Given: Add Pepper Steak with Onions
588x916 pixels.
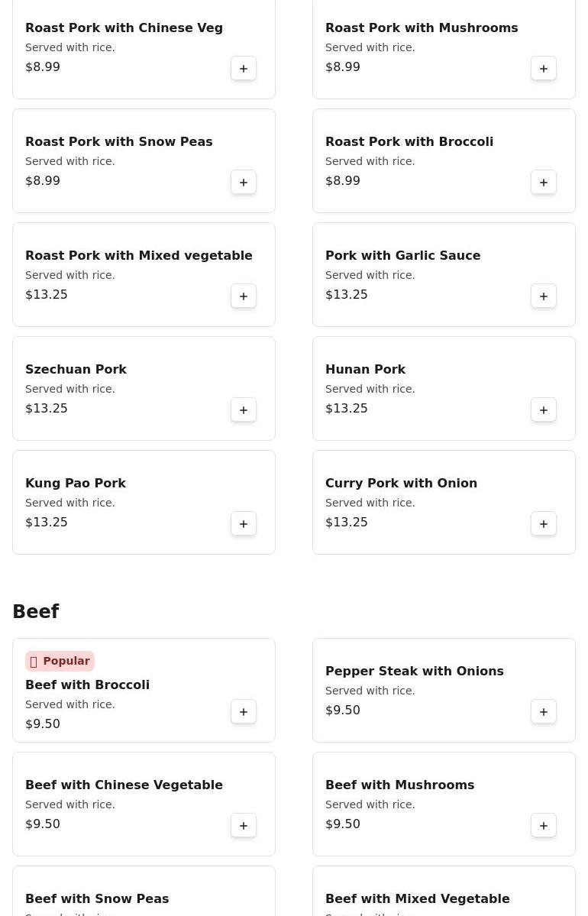Looking at the screenshot, I should (x=544, y=712).
